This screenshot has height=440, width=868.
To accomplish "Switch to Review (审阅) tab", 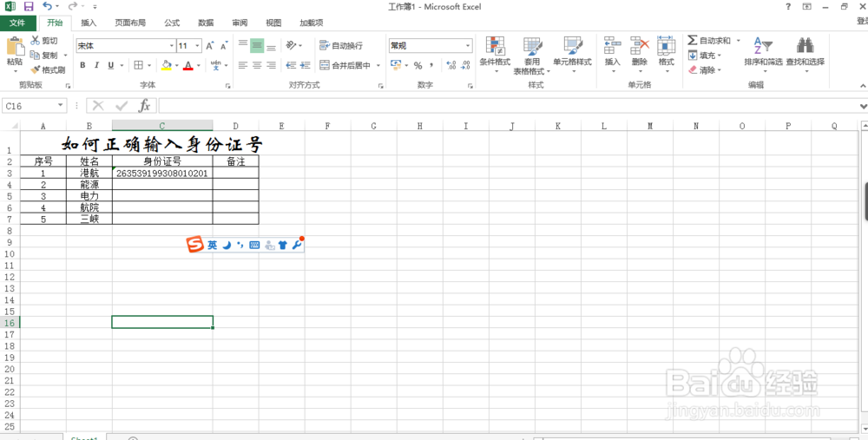I will coord(240,23).
